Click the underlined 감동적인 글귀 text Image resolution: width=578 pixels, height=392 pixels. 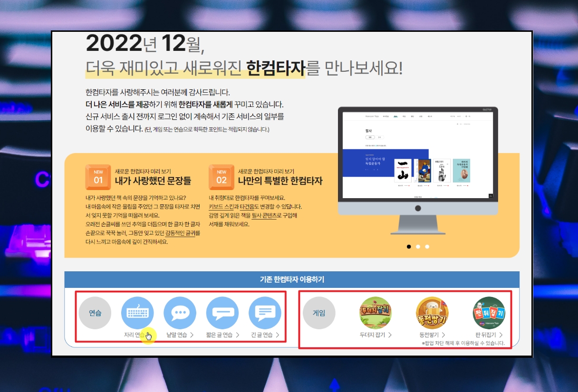tap(180, 233)
